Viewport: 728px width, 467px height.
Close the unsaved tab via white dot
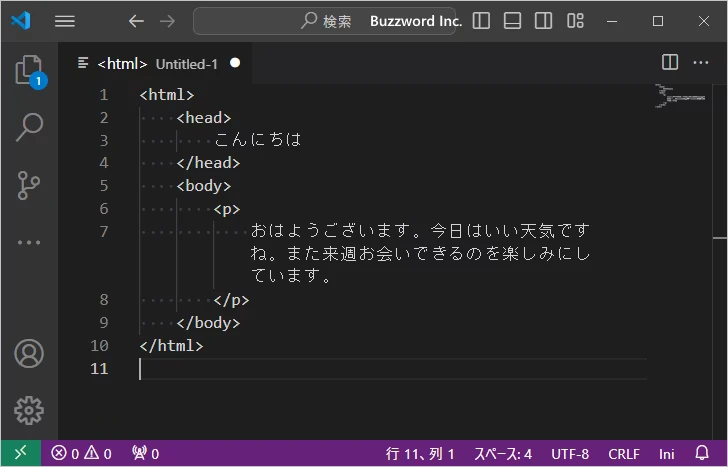click(x=235, y=63)
